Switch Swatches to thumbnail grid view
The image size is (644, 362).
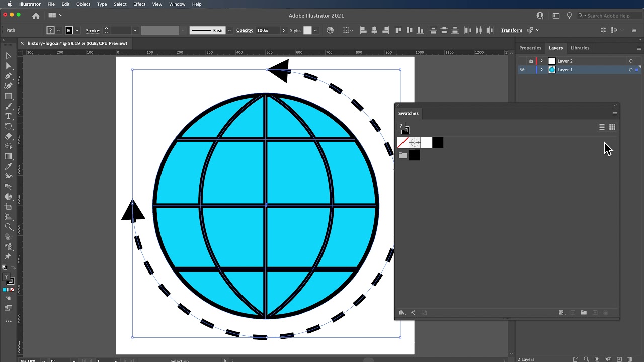(612, 127)
